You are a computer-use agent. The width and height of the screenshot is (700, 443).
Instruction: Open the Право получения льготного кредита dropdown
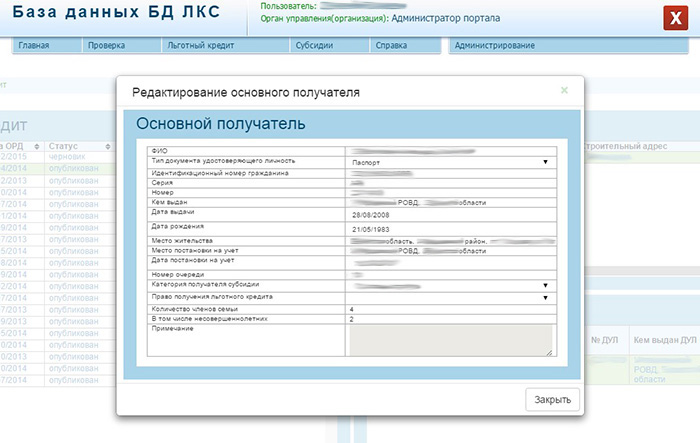pos(450,297)
